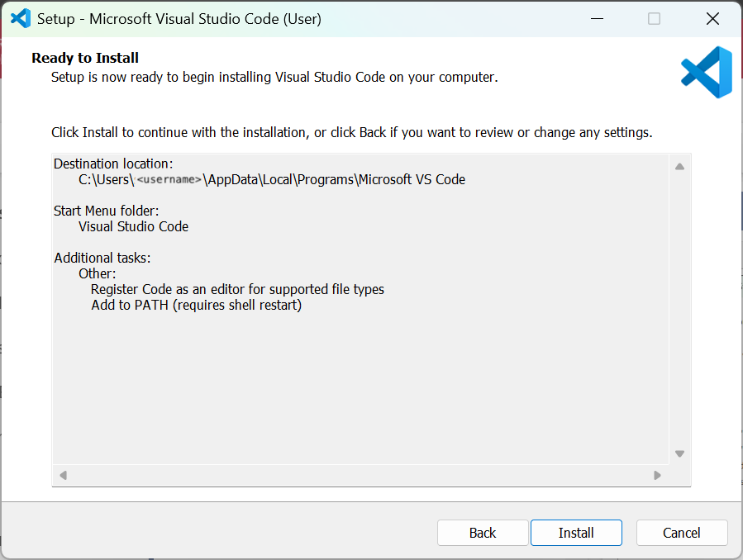Click the disabled maximize button
743x560 pixels.
click(x=654, y=19)
